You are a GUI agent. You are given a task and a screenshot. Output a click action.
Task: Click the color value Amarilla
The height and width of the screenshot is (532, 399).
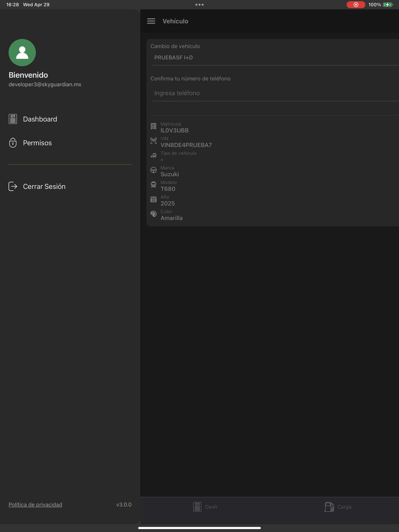(x=172, y=218)
